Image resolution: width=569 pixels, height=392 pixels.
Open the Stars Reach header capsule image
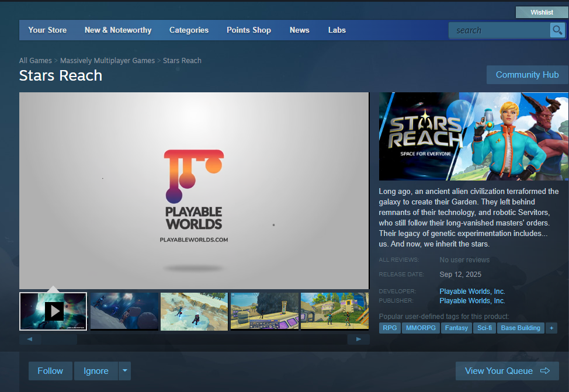pyautogui.click(x=473, y=136)
